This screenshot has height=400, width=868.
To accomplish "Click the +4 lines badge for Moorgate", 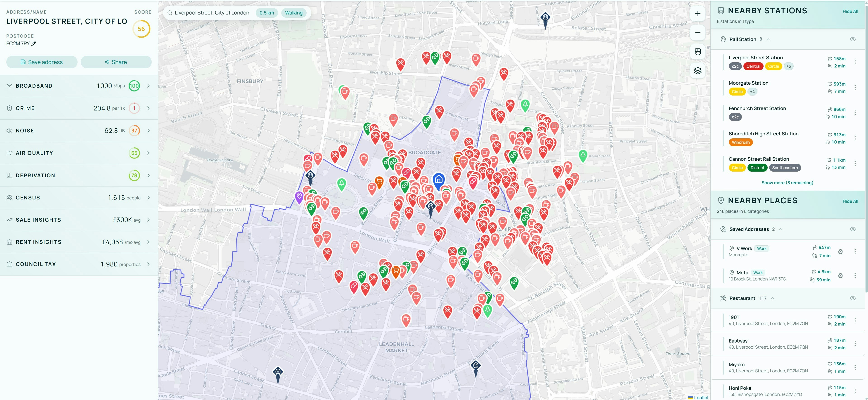I will [x=752, y=92].
